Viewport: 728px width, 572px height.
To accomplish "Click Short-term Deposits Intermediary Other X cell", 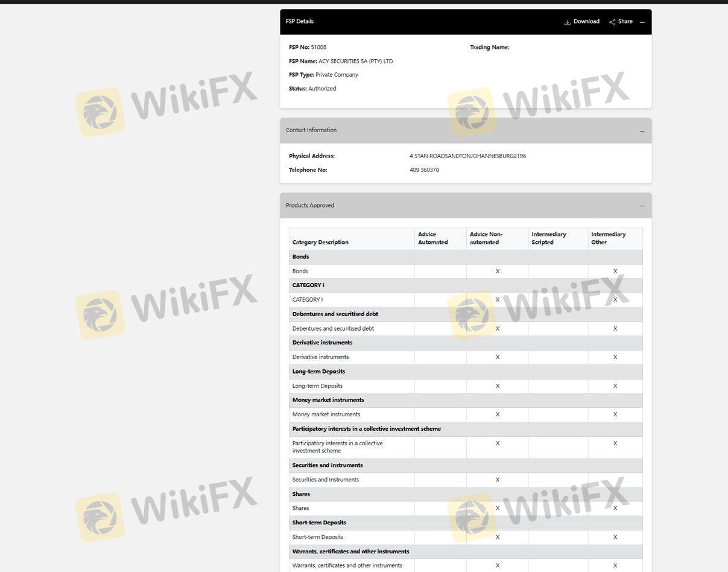I will pos(615,537).
